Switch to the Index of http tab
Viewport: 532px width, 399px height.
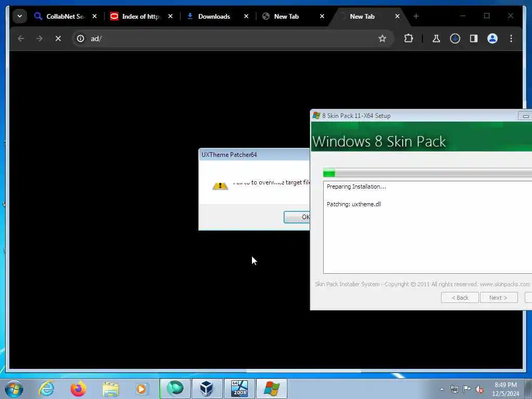click(x=136, y=16)
